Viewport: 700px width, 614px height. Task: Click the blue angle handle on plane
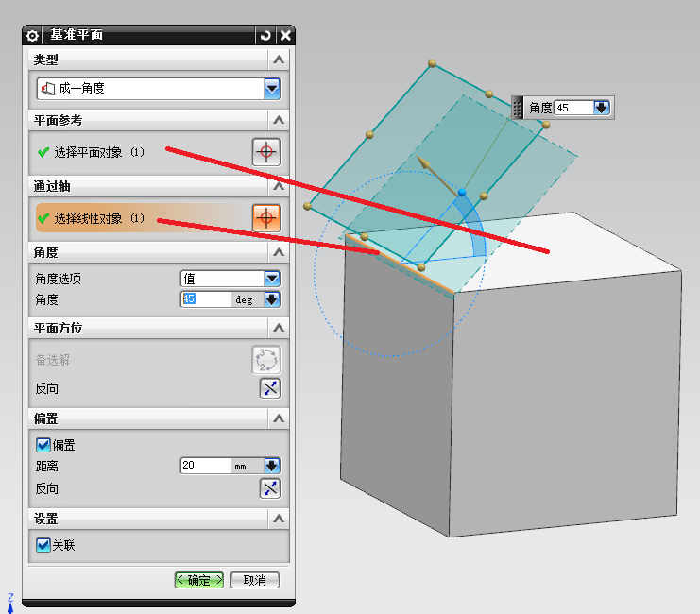[x=462, y=193]
